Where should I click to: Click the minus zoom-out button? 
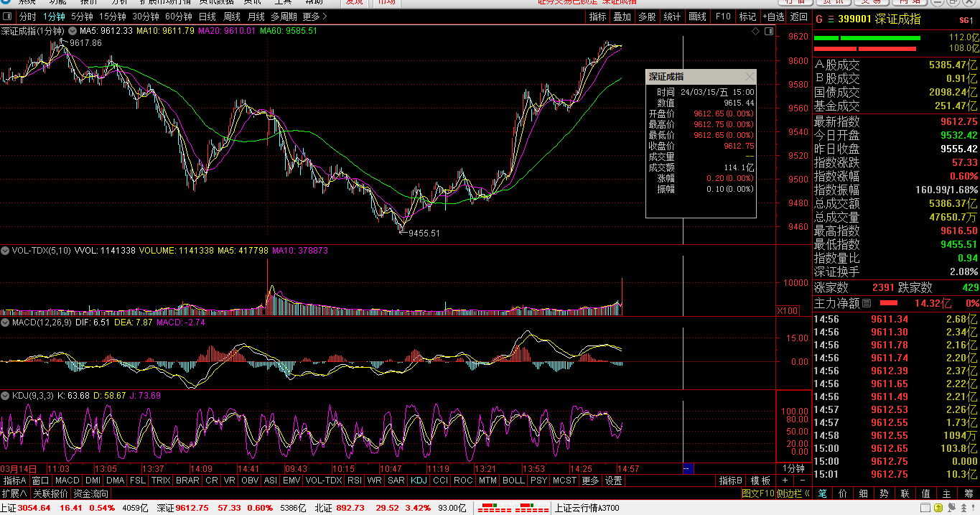802,480
